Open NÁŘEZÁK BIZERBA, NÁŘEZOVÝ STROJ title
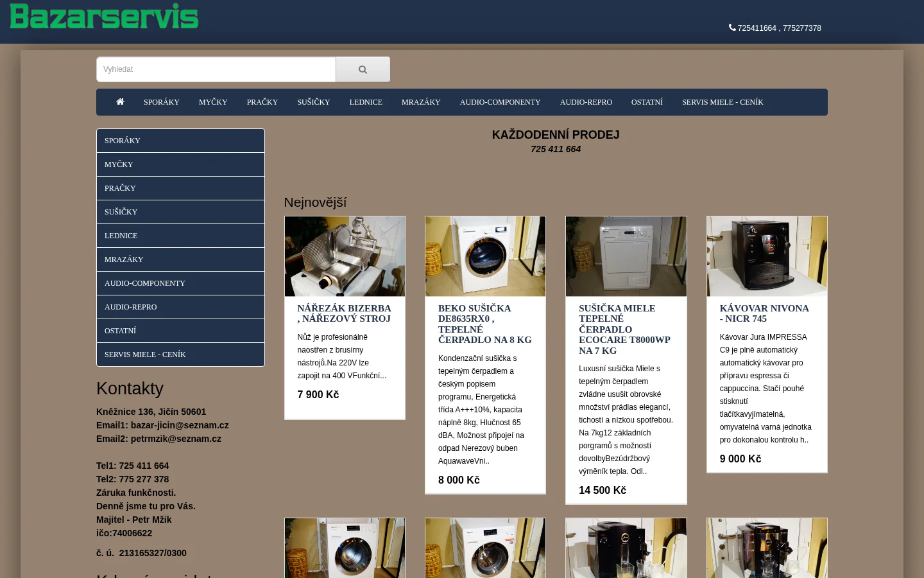 tap(344, 313)
